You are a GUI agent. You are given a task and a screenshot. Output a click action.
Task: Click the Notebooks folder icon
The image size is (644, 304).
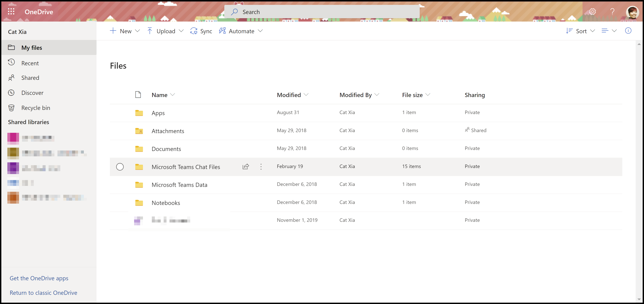click(139, 203)
